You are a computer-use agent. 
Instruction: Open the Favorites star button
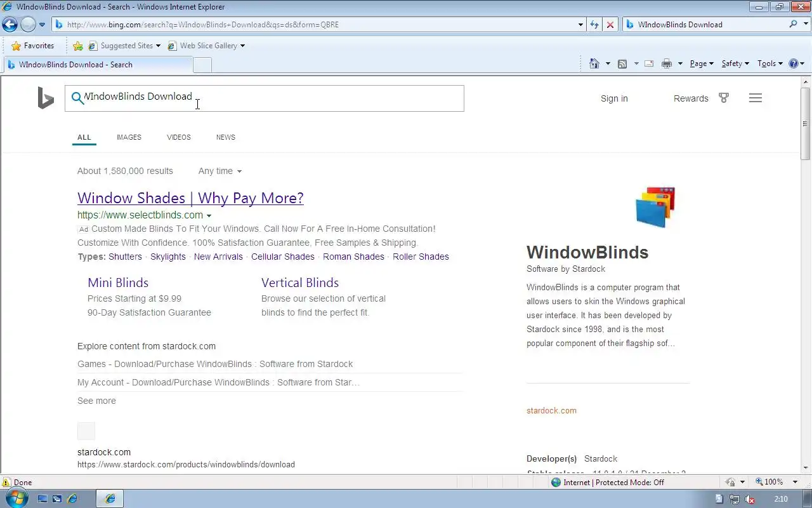point(32,46)
